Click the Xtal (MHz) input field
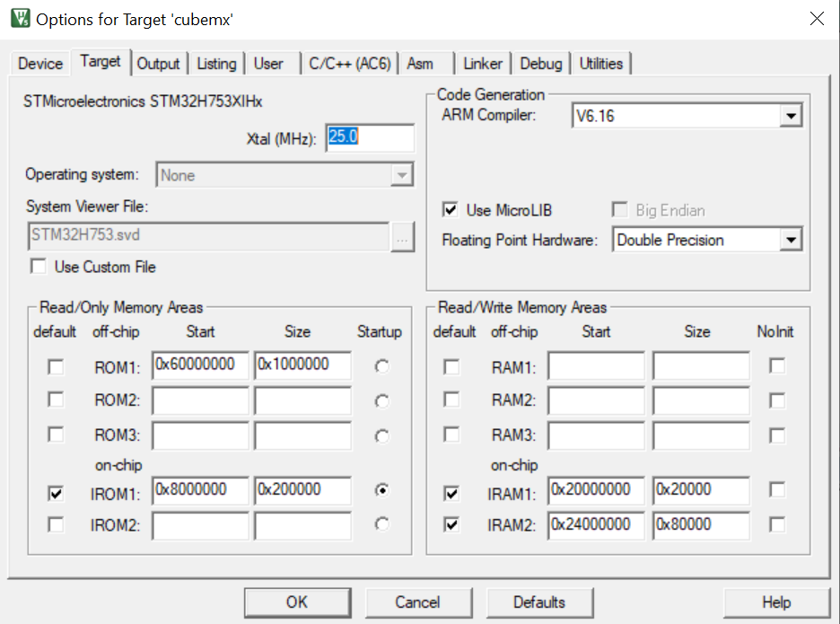Viewport: 840px width, 624px height. pos(370,137)
